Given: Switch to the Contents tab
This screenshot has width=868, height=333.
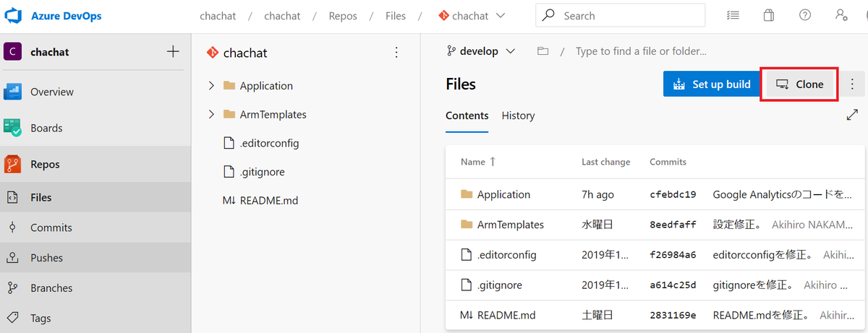Looking at the screenshot, I should (467, 116).
